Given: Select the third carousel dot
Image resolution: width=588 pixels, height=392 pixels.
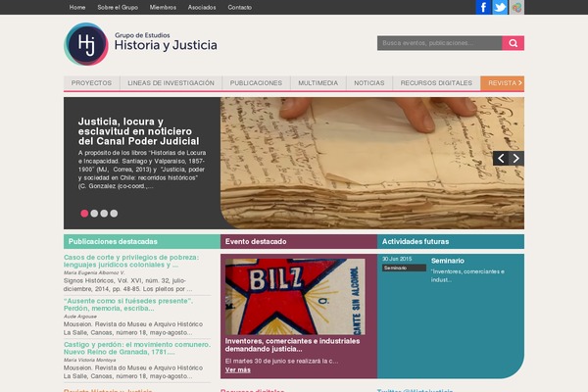Looking at the screenshot, I should 104,213.
